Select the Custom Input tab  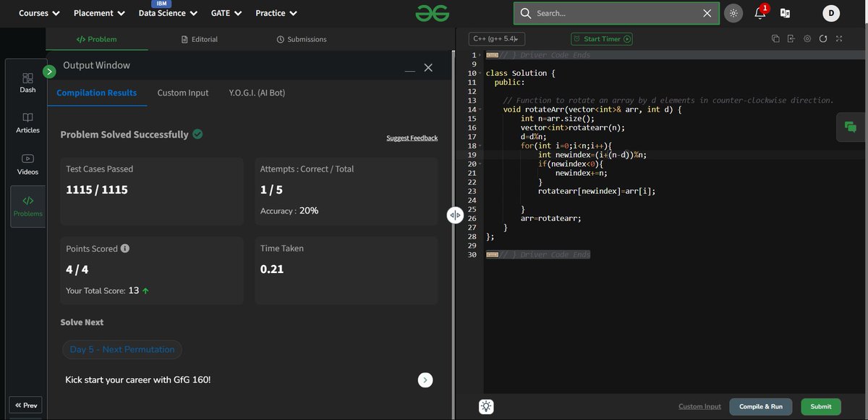pos(183,93)
